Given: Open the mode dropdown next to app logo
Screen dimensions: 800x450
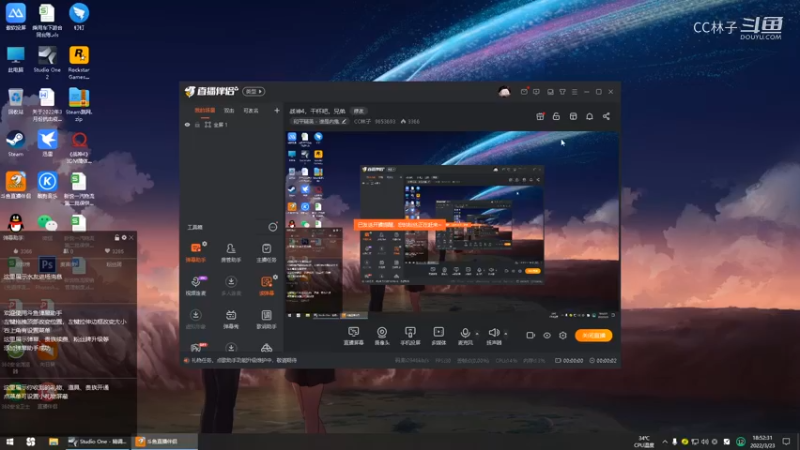Looking at the screenshot, I should tap(254, 91).
